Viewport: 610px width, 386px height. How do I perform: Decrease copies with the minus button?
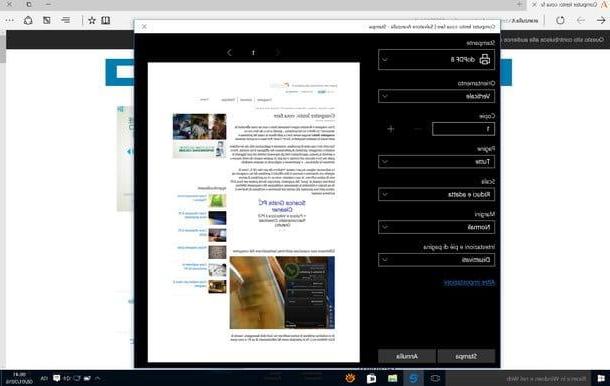pyautogui.click(x=417, y=129)
